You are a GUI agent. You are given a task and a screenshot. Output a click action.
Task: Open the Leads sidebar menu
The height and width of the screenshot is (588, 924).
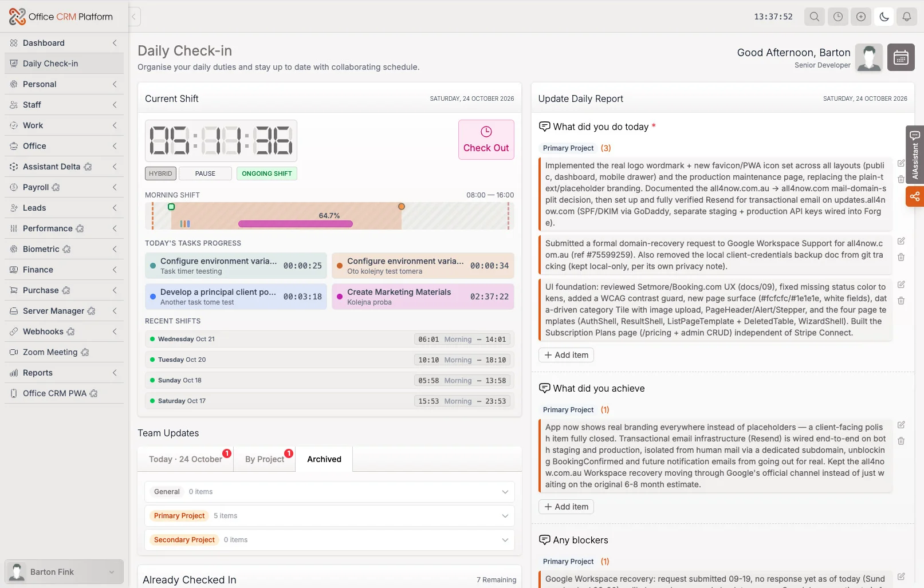pos(64,208)
